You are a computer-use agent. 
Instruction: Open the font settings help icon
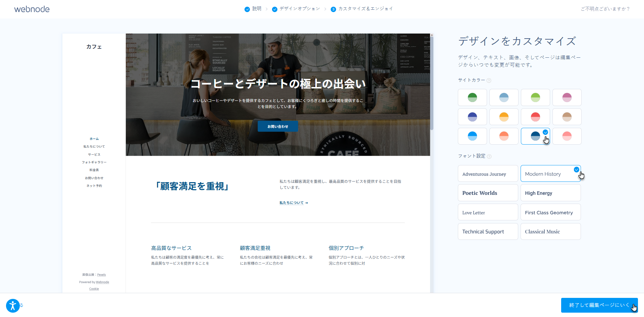coord(489,156)
